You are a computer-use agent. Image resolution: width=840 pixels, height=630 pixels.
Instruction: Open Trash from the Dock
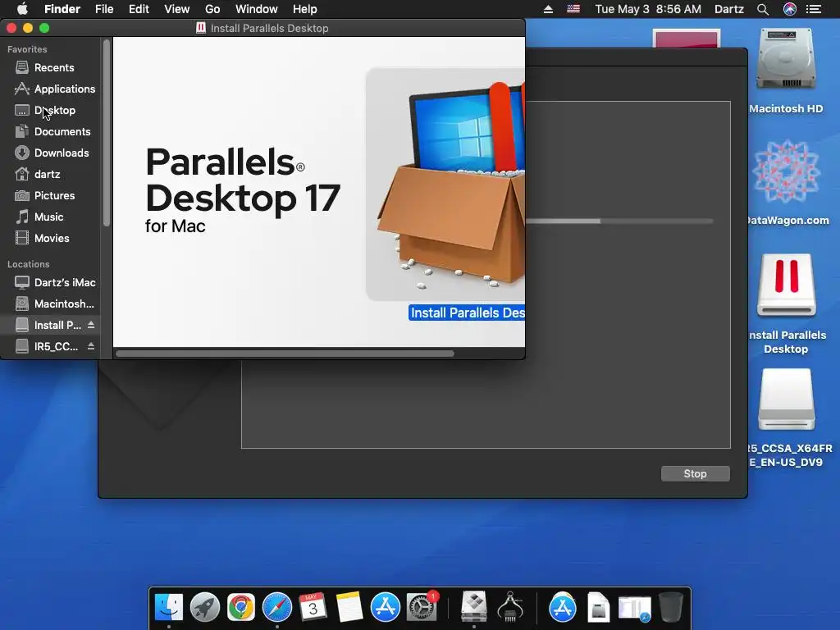click(x=671, y=607)
